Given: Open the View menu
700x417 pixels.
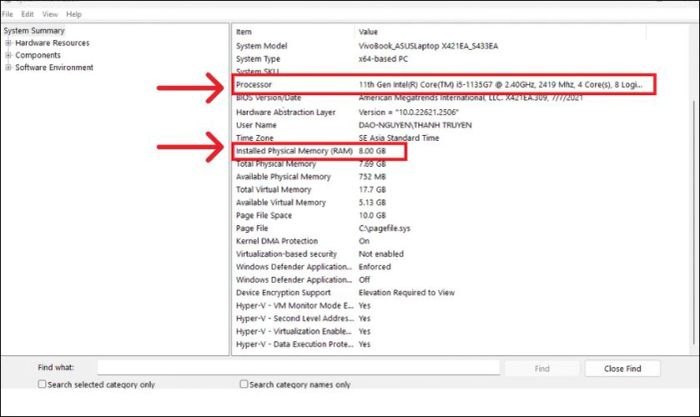Looking at the screenshot, I should (x=50, y=14).
